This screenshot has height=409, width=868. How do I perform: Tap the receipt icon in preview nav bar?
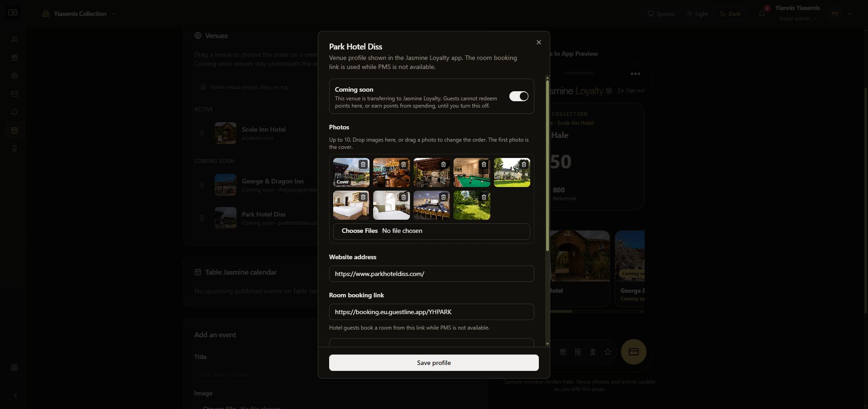tap(578, 352)
